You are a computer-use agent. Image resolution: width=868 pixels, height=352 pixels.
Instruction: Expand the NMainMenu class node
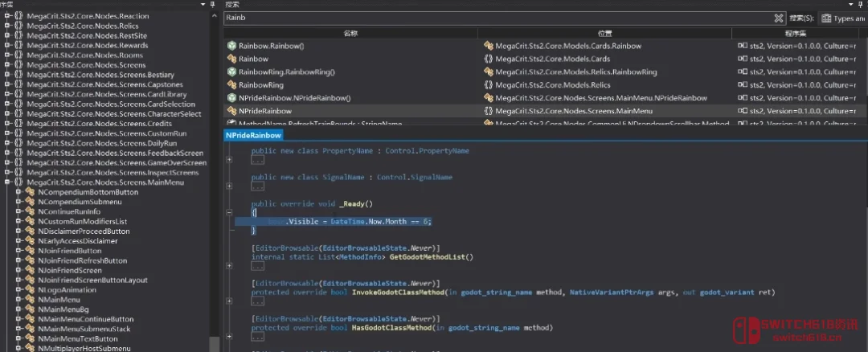click(18, 300)
